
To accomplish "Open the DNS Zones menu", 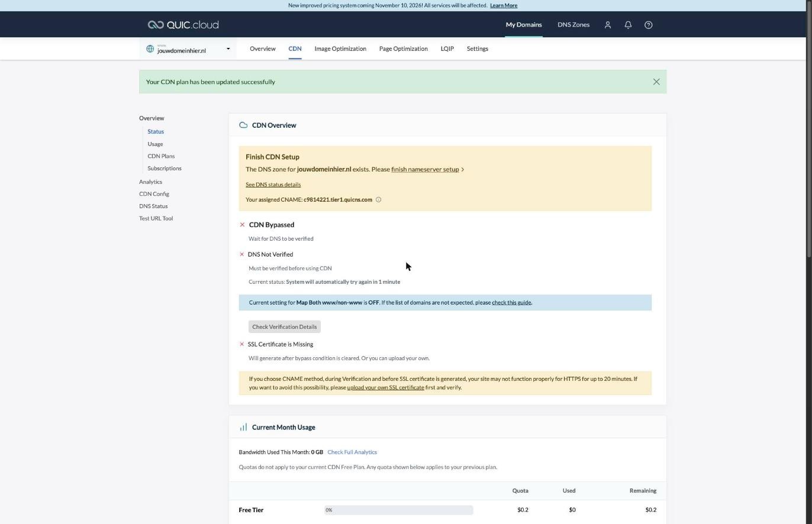I will [x=573, y=25].
